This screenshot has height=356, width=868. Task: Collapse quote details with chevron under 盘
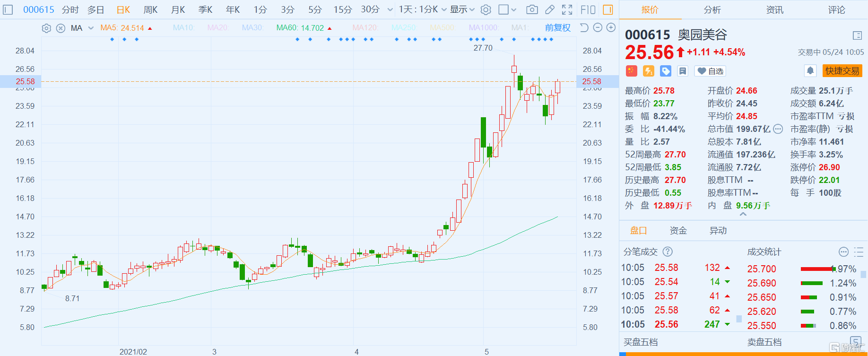(743, 214)
